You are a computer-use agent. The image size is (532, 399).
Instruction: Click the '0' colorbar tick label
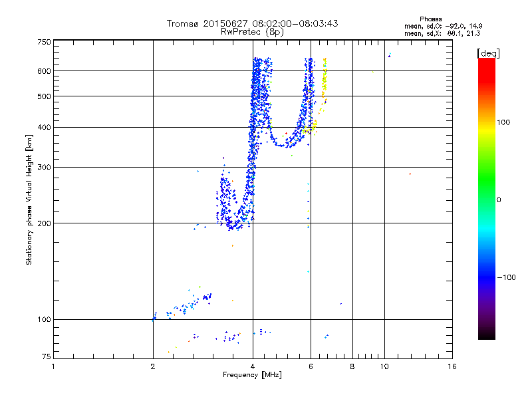pyautogui.click(x=498, y=200)
